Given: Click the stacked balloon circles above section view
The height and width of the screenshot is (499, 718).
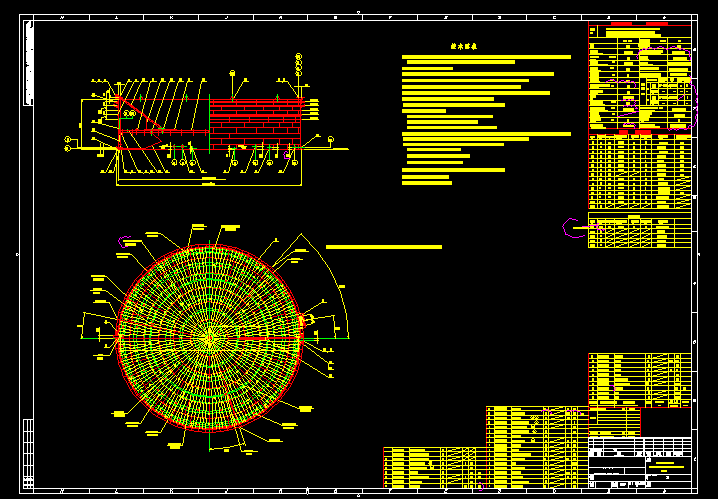Looking at the screenshot, I should tap(299, 65).
